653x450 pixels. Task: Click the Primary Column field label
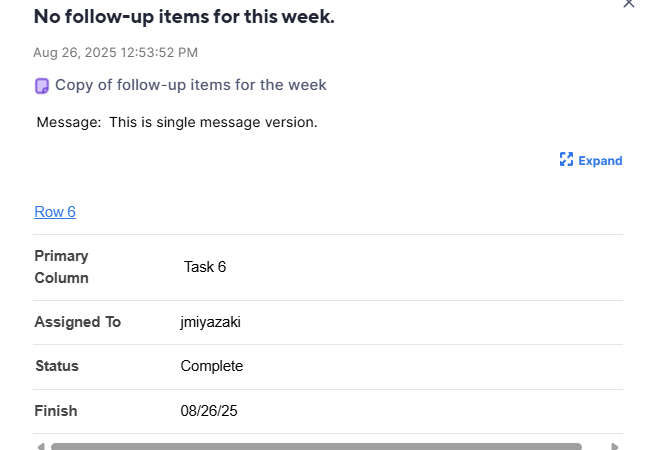click(62, 267)
